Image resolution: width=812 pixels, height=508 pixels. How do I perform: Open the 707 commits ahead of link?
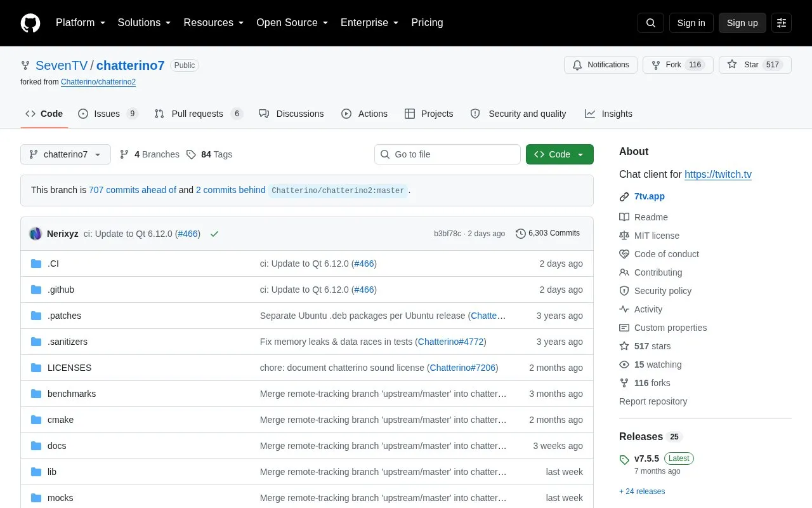(133, 190)
